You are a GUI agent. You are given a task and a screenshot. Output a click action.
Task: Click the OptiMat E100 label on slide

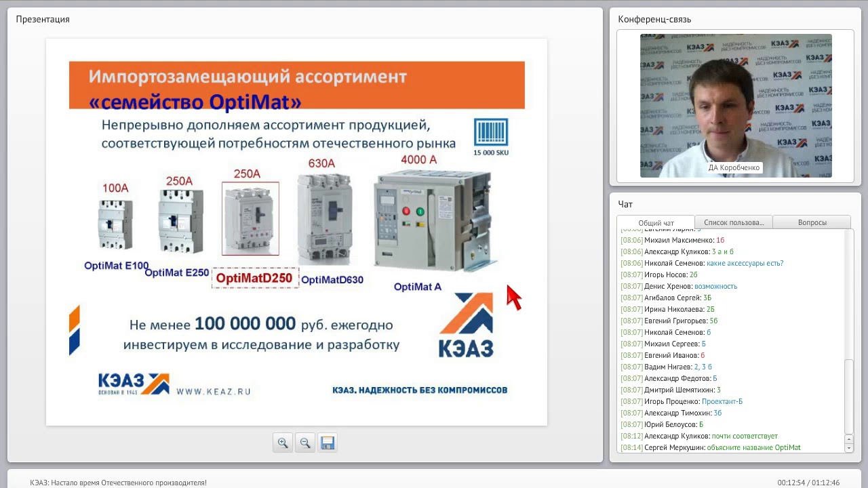(116, 266)
